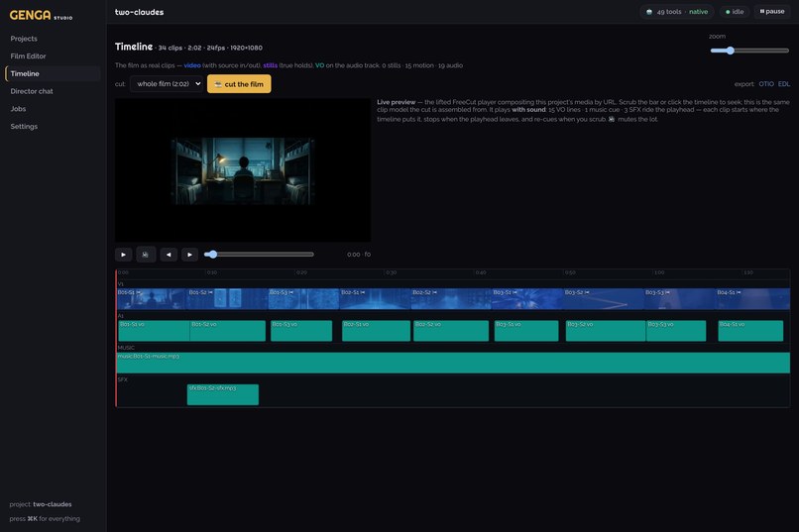The width and height of the screenshot is (799, 532).
Task: Toggle the mute-all-sound icon button
Action: [x=146, y=254]
